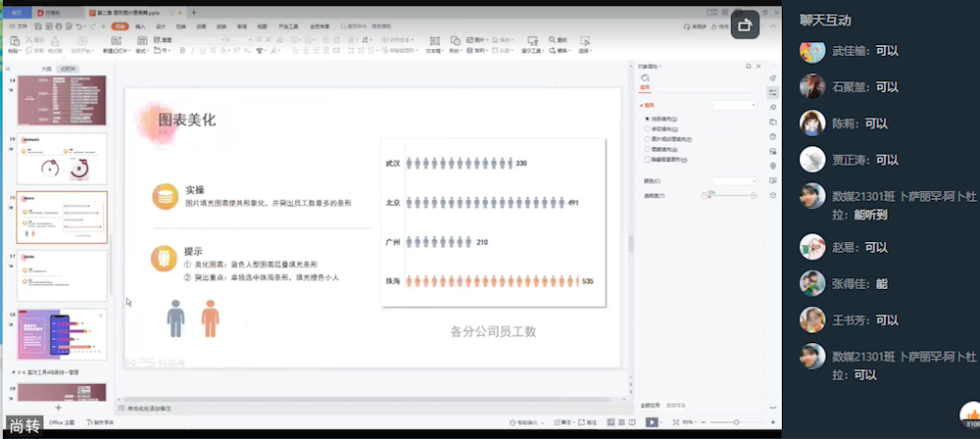Image resolution: width=980 pixels, height=439 pixels.
Task: Click the not synced cloud button
Action: tap(696, 26)
